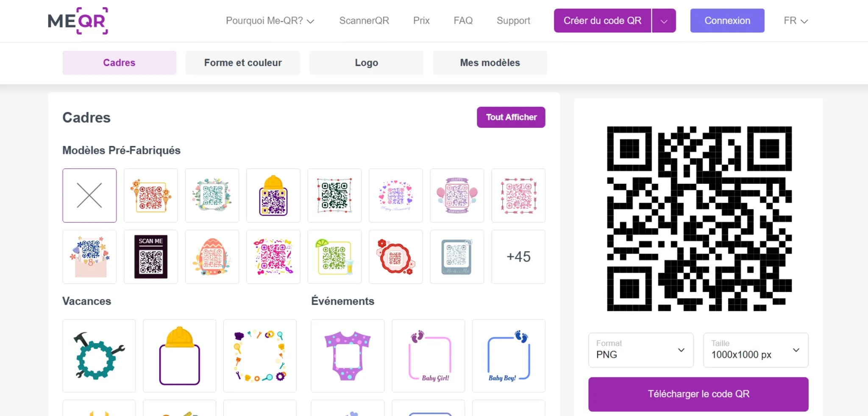The image size is (868, 416).
Task: Click Télécharger le code QR button
Action: 698,394
